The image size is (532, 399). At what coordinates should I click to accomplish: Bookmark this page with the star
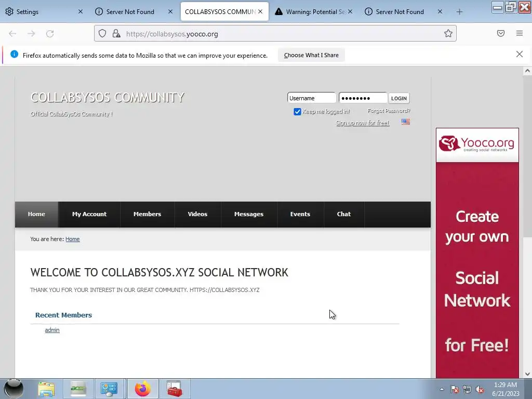(448, 33)
